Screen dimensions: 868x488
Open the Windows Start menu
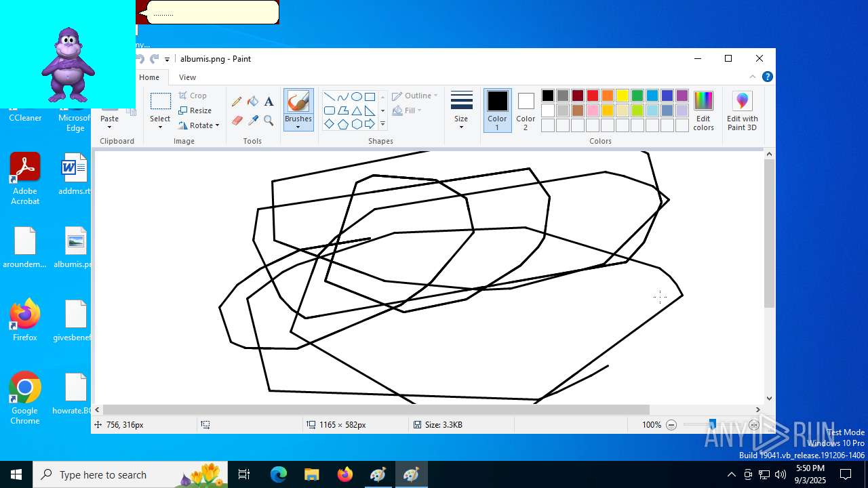16,474
